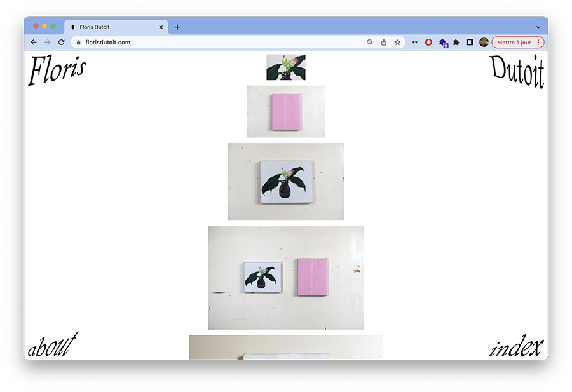Open the single pink canvas image

(286, 112)
